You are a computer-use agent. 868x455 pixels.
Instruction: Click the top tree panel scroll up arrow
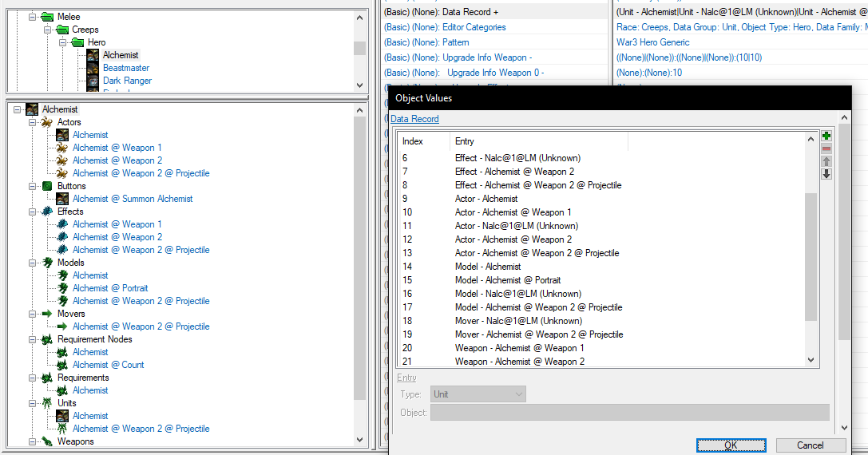tap(360, 18)
